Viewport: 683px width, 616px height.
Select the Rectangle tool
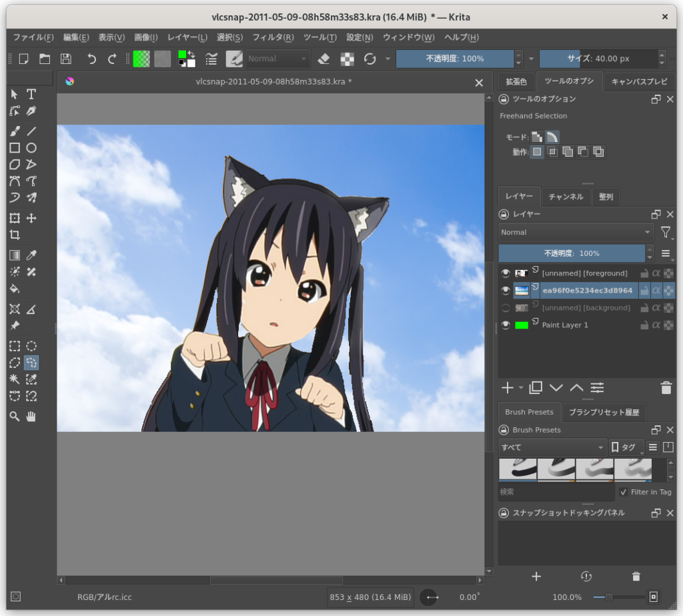15,148
